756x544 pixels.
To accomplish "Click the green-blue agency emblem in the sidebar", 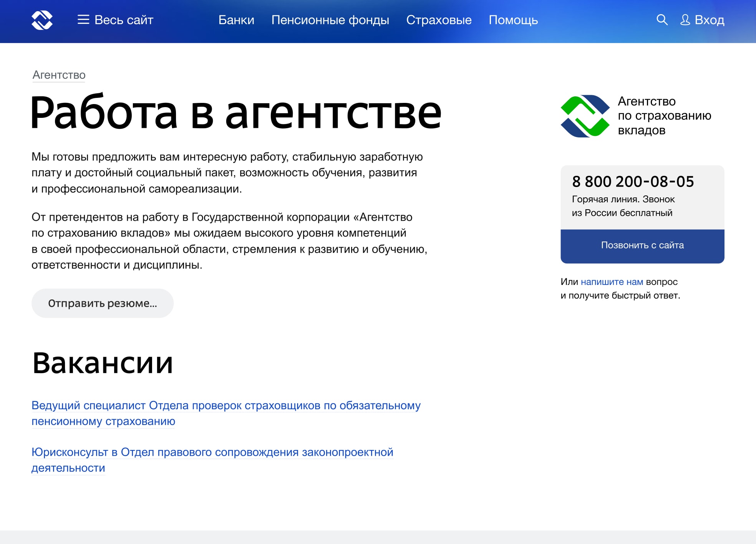I will [x=585, y=116].
